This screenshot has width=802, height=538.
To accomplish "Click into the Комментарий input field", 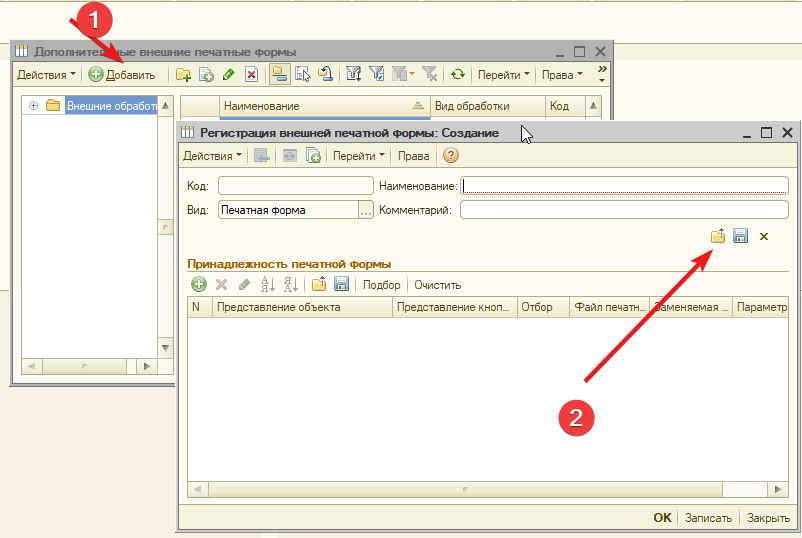I will [624, 210].
